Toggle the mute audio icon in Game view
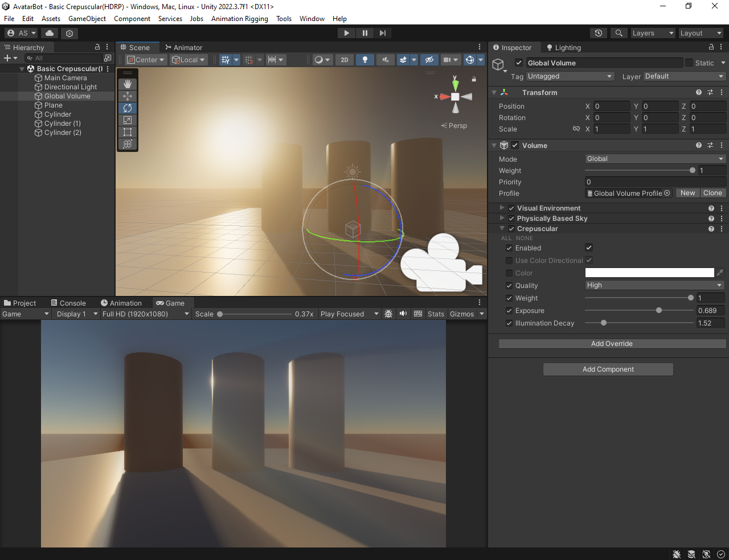729x560 pixels. pos(403,314)
